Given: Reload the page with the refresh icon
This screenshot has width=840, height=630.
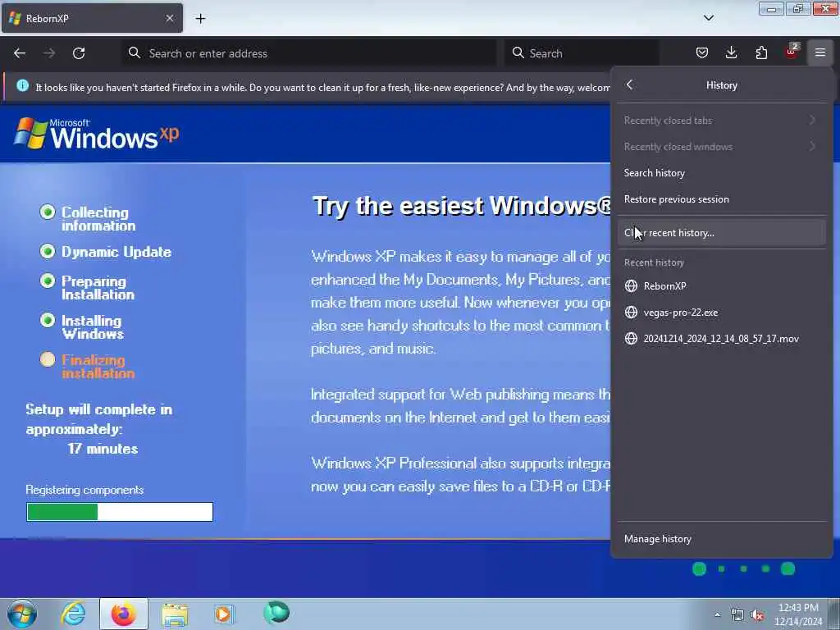Looking at the screenshot, I should 79,53.
